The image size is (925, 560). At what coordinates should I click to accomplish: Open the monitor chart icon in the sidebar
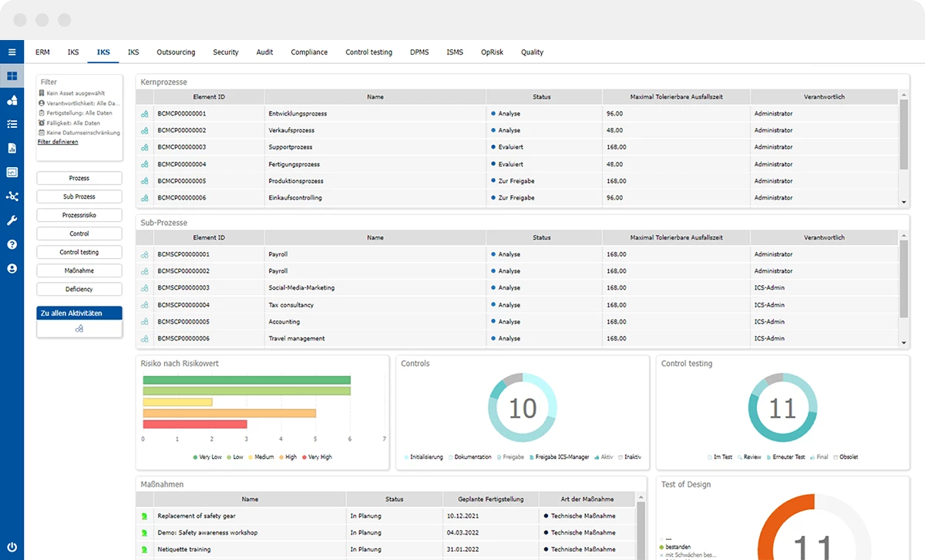pyautogui.click(x=12, y=172)
